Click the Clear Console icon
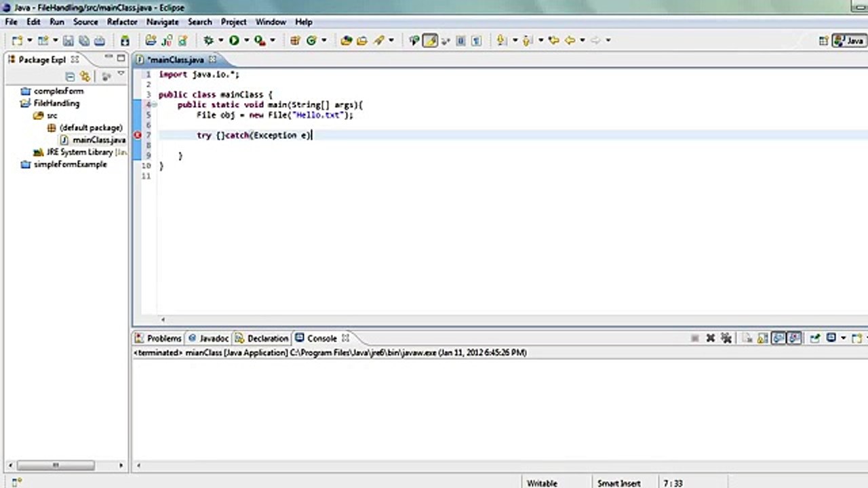 pyautogui.click(x=747, y=338)
